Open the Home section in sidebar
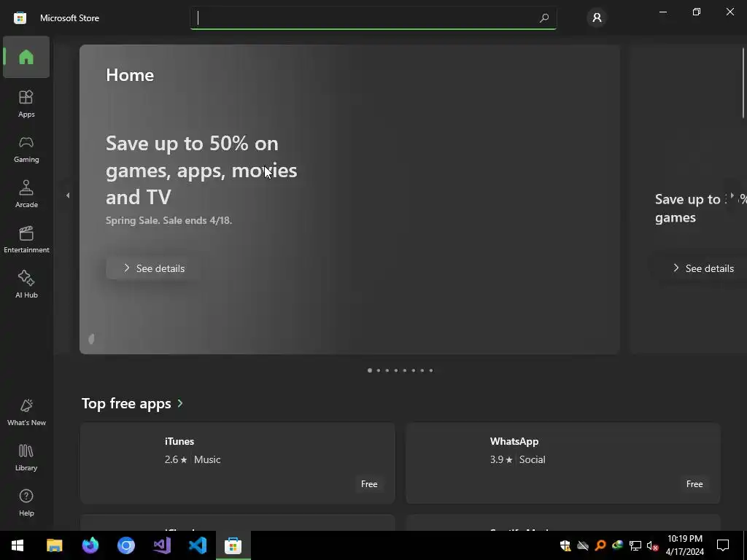The width and height of the screenshot is (747, 560). [26, 57]
